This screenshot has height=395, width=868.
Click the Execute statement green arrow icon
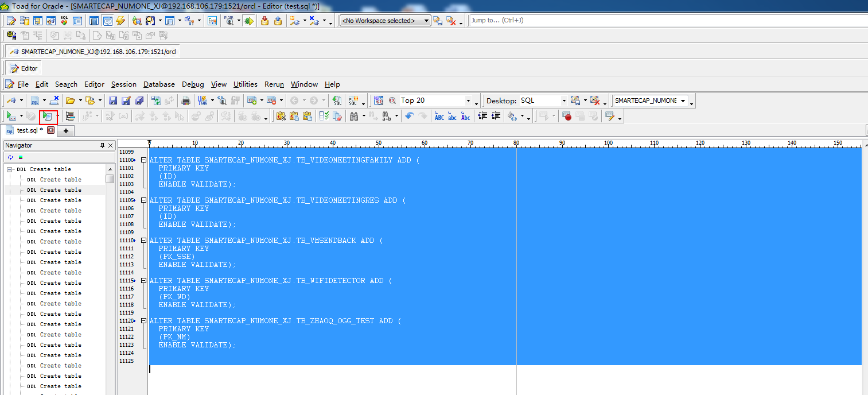click(11, 117)
